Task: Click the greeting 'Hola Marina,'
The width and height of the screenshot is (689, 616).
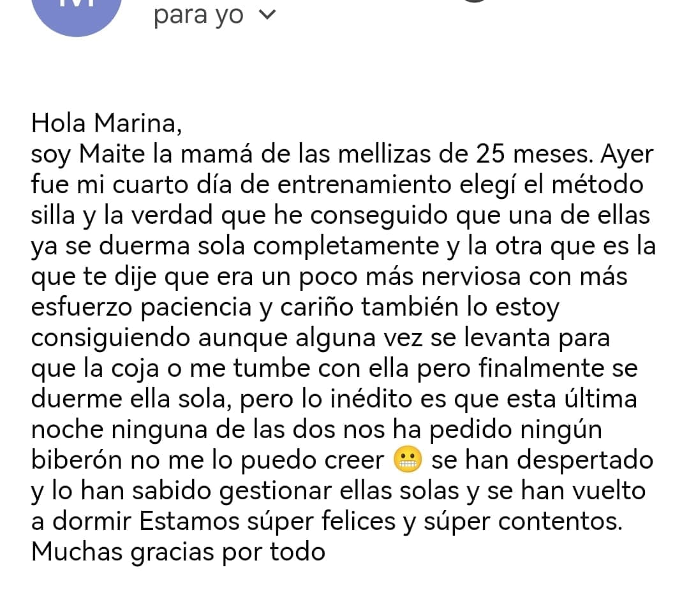Action: pos(106,124)
